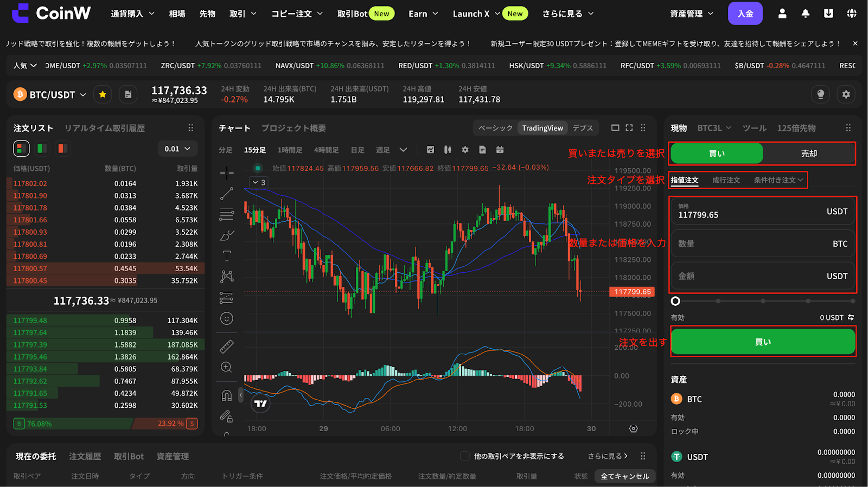Select the text annotation tool
Image resolution: width=868 pixels, height=487 pixels.
tap(227, 256)
